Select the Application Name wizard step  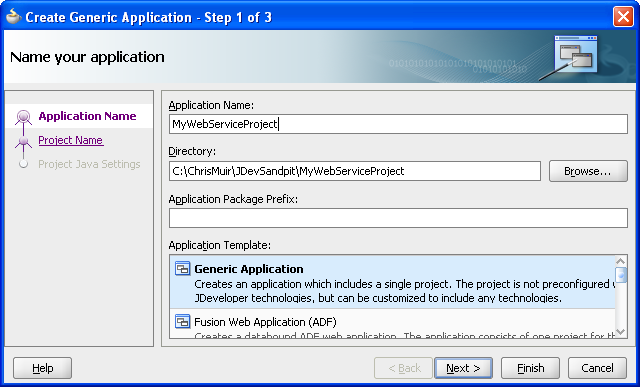point(87,116)
